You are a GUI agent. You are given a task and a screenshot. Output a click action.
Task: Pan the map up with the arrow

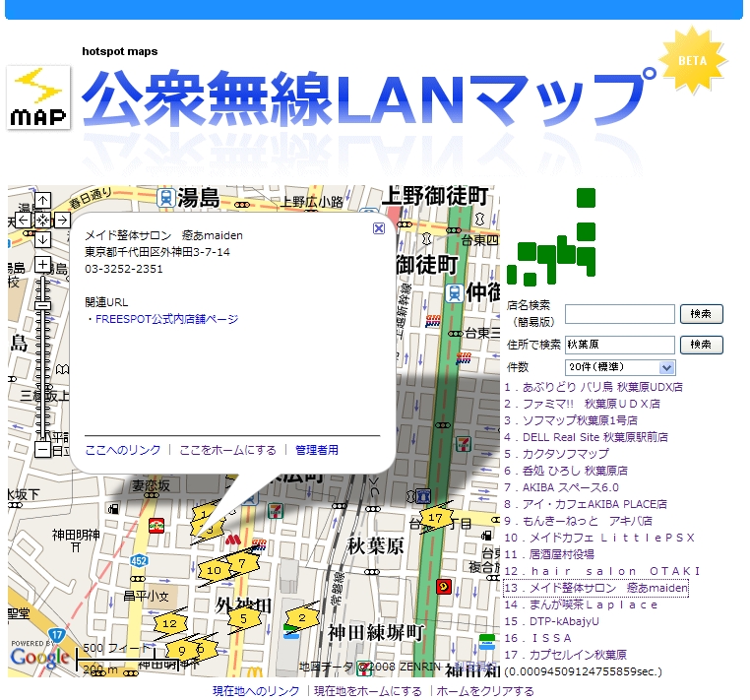tap(42, 201)
